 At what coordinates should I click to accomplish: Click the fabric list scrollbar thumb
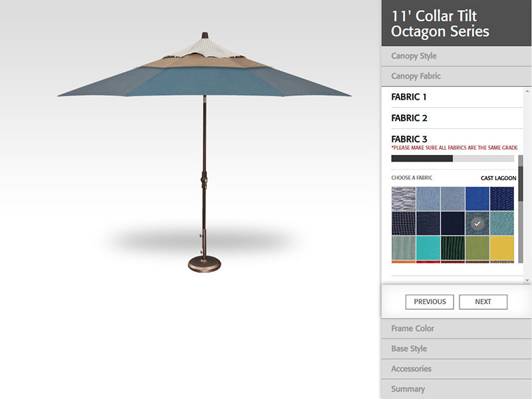point(521,184)
